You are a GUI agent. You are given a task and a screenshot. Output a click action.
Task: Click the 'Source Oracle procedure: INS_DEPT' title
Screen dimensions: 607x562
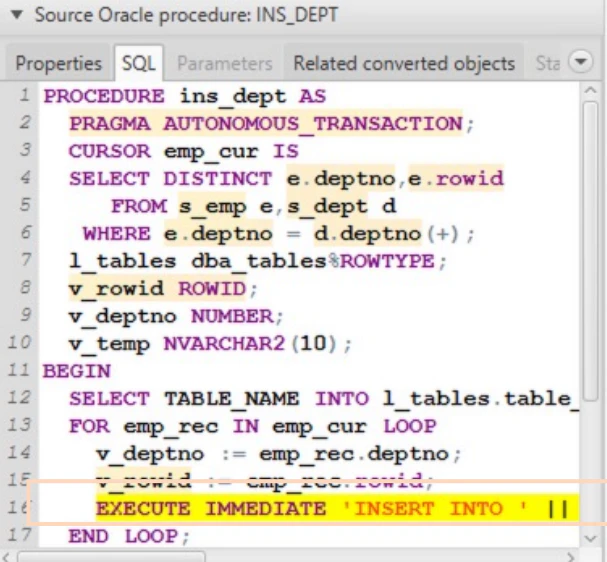(x=187, y=15)
